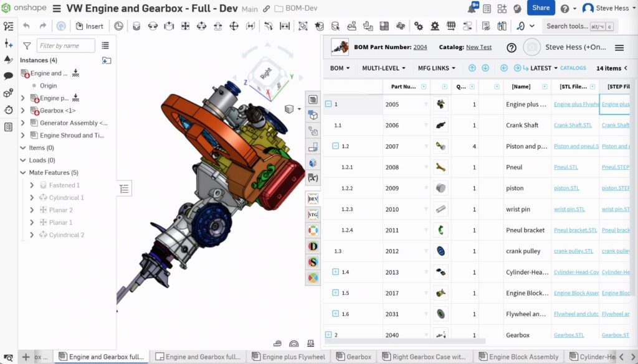The image size is (638, 364).
Task: Open the MFG LINKS dropdown
Action: tap(437, 68)
